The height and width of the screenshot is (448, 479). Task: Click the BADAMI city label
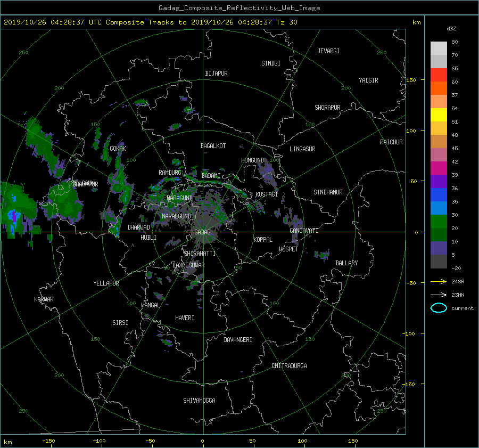tap(211, 176)
